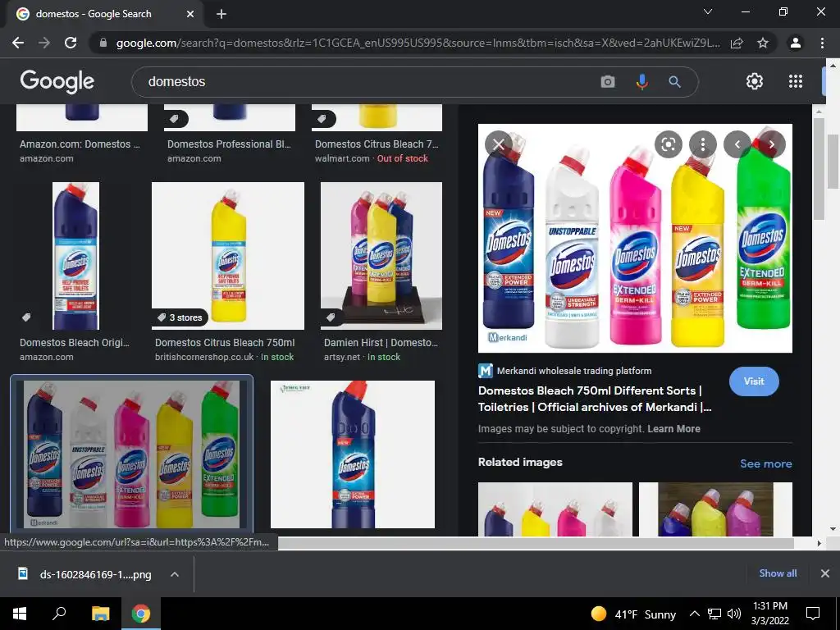
Task: Share this page from address bar
Action: 737,43
